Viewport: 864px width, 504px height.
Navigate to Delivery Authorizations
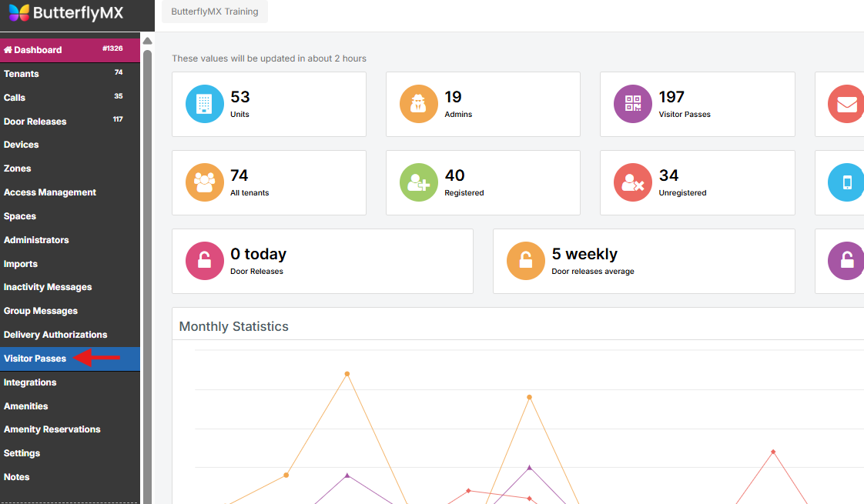pyautogui.click(x=55, y=335)
